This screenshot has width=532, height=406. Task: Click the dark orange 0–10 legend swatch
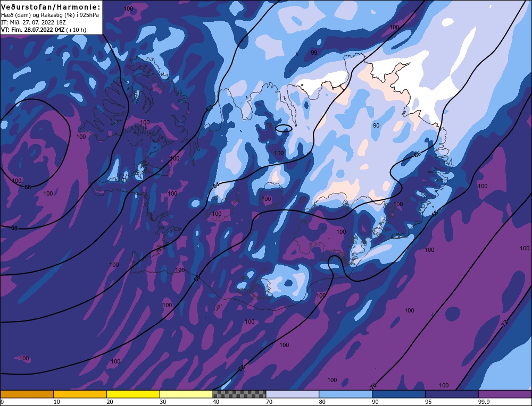tap(27, 394)
